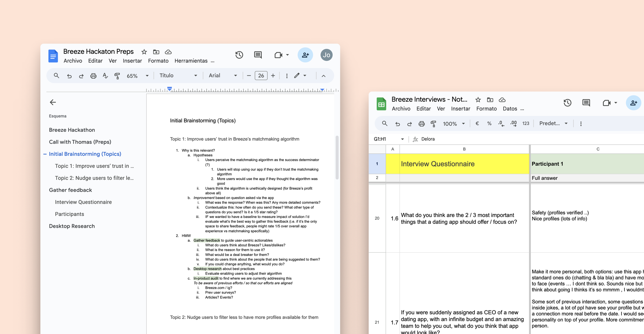Open the Insertar menu in Docs

132,61
